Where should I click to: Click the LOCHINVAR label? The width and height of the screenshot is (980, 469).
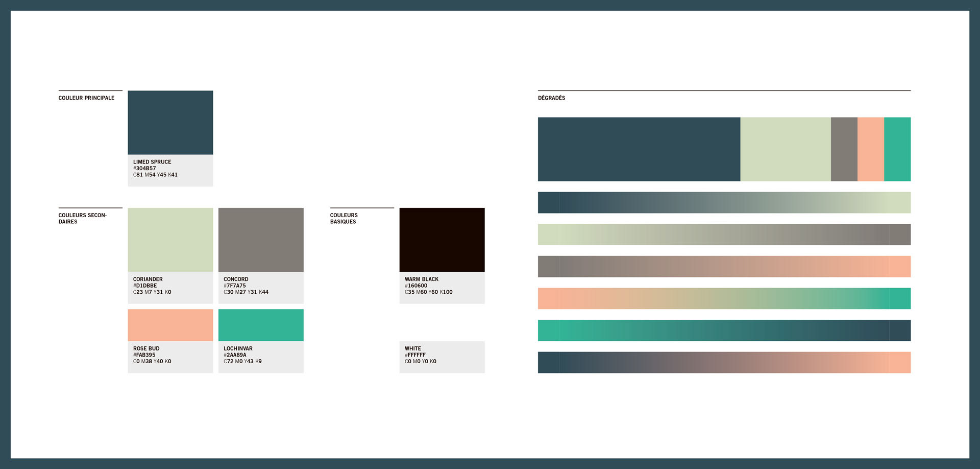238,349
